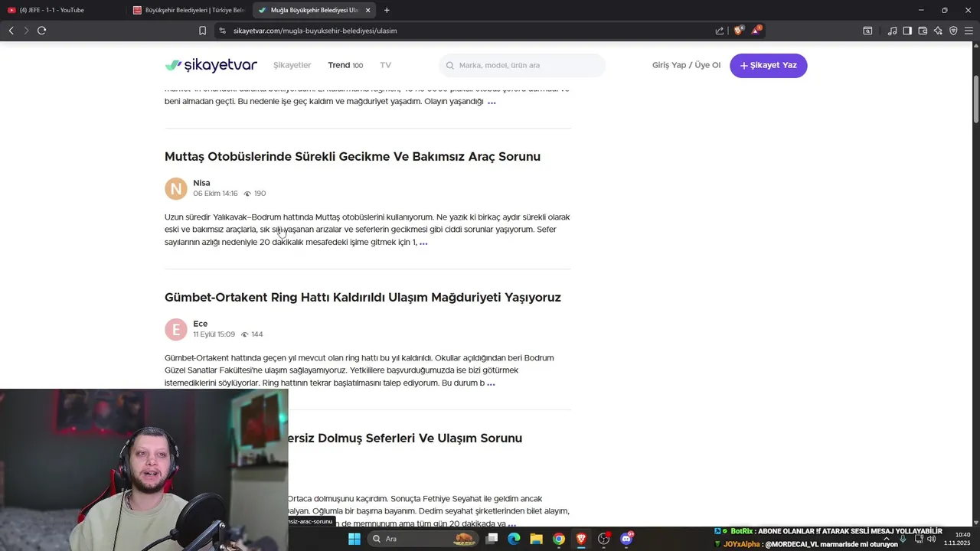
Task: Open Brave Wallet icon
Action: (x=923, y=31)
